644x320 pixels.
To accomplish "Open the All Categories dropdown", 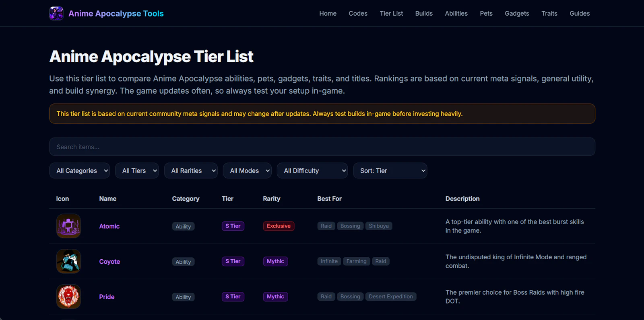I will click(80, 170).
